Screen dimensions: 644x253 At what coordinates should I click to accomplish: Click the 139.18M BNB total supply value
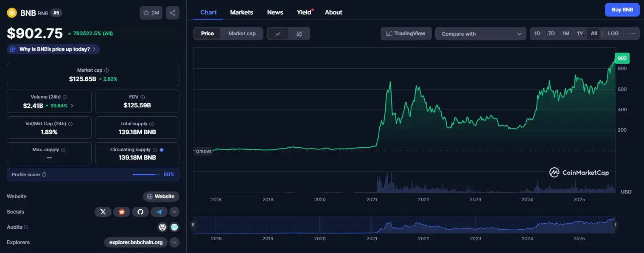(x=137, y=132)
